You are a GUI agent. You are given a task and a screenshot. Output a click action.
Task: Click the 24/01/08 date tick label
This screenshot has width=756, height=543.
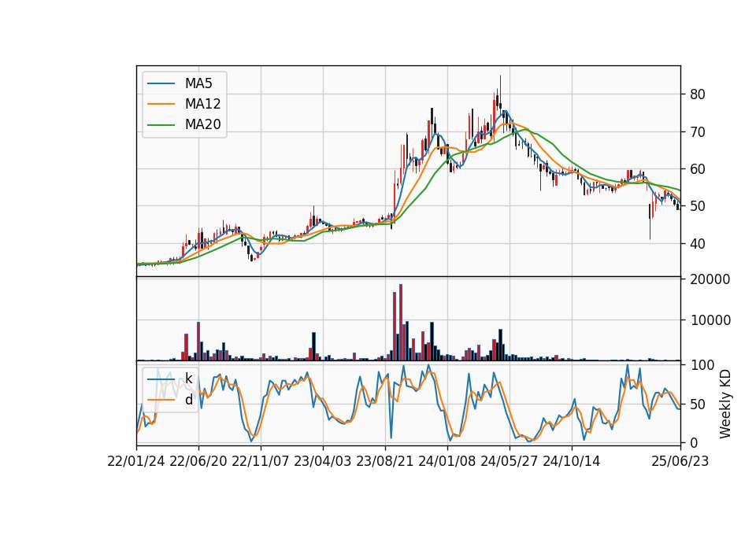(447, 461)
